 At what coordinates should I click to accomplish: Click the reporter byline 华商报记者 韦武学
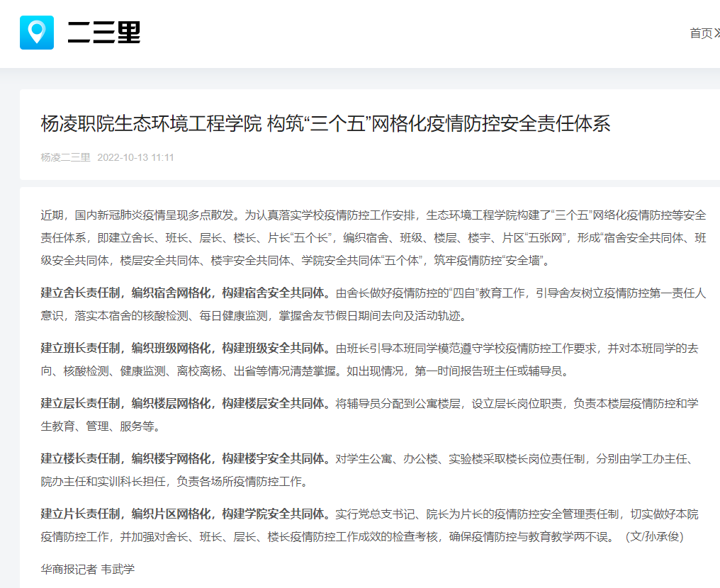pyautogui.click(x=87, y=569)
